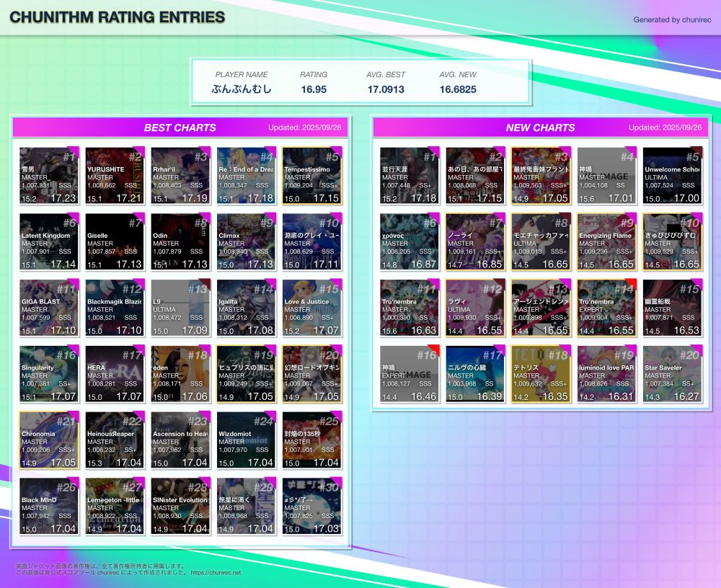Click the NEW CHARTS header title
This screenshot has height=588, width=721.
(540, 128)
